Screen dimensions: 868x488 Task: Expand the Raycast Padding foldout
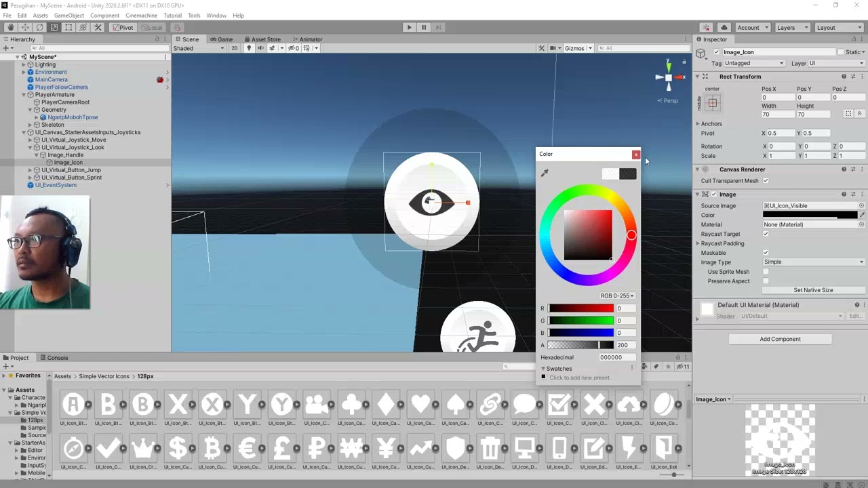[698, 243]
